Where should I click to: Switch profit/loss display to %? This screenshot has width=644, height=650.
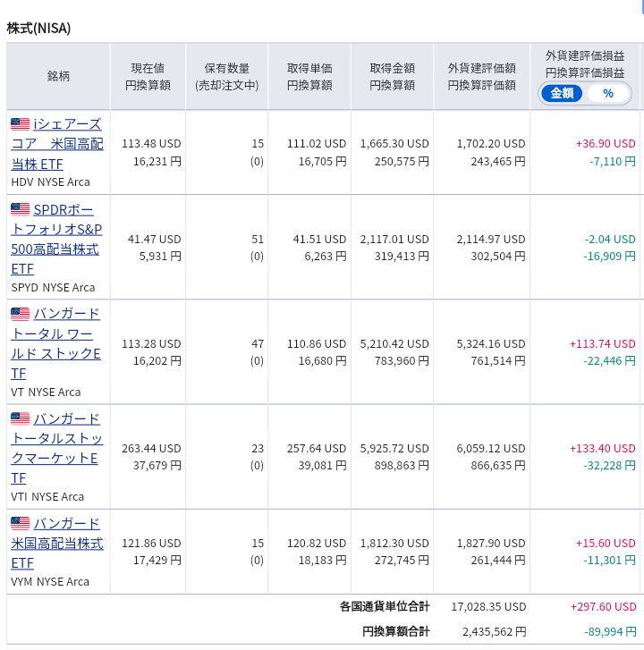[608, 93]
